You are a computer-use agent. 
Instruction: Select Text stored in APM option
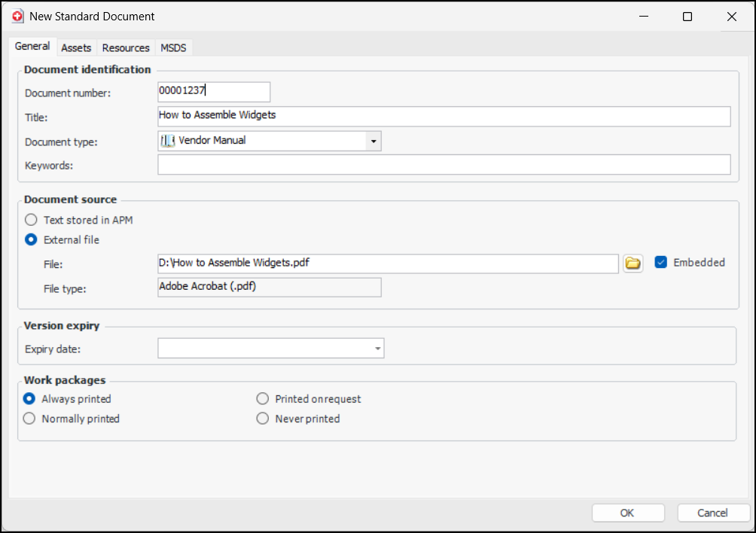[x=31, y=220]
